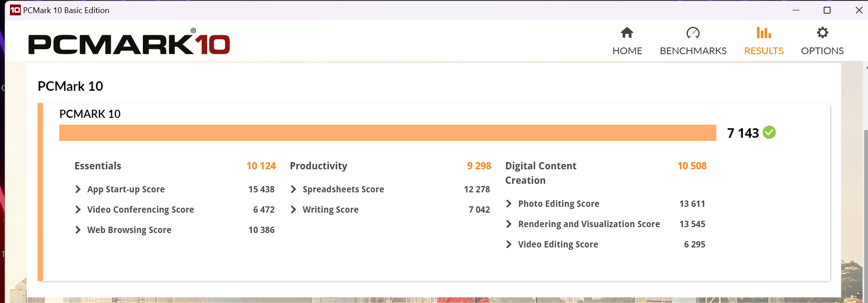This screenshot has width=868, height=303.
Task: Click the PCMark 10 title bar app icon
Action: click(x=15, y=10)
